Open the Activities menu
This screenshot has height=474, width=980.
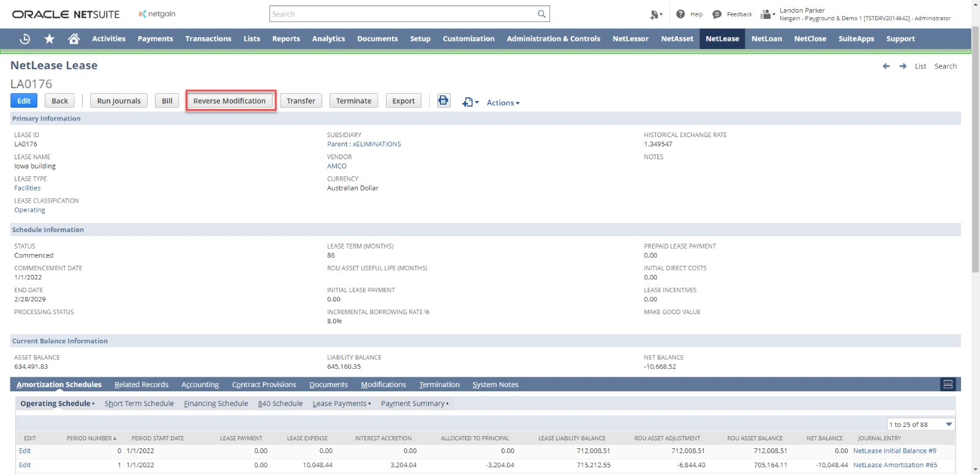tap(108, 39)
